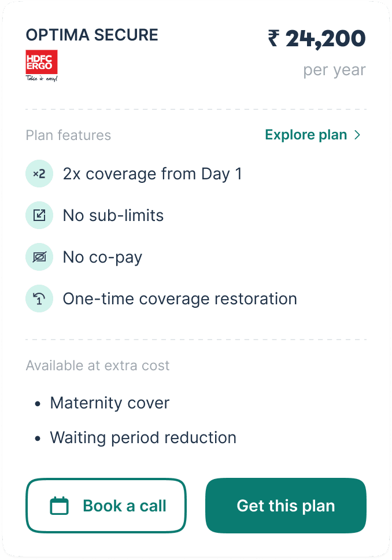392x560 pixels.
Task: Click the Plan features heading
Action: (68, 135)
